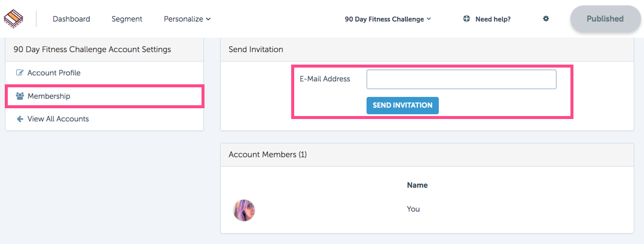Send the invitation
This screenshot has height=244, width=644.
click(x=402, y=105)
